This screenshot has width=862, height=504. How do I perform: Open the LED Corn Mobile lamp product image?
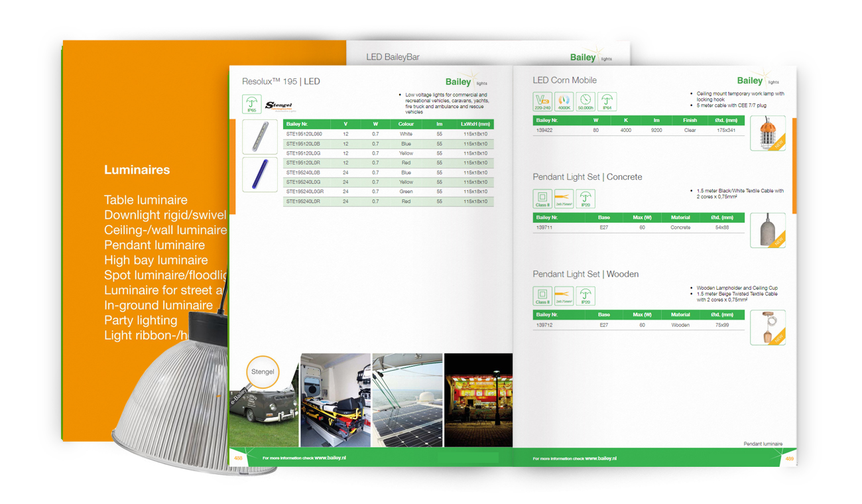click(768, 133)
